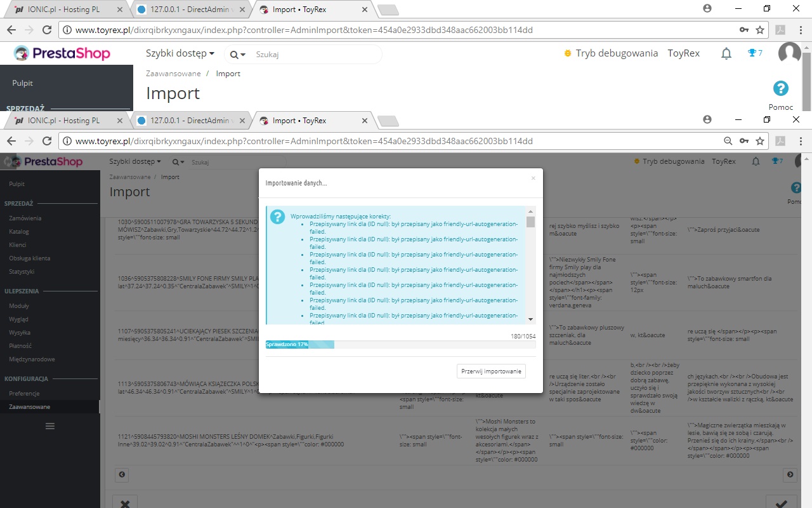Click Tryb debugowania in the front window
Viewport: 812px width, 508px height.
click(x=669, y=161)
